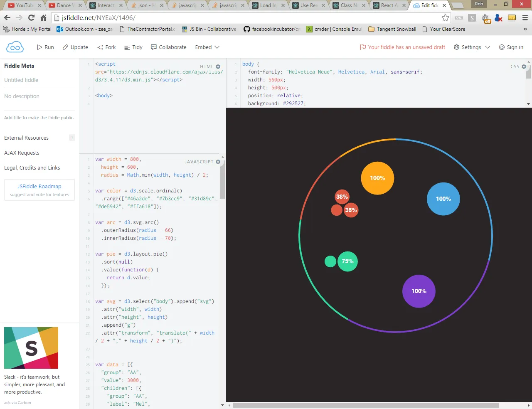The width and height of the screenshot is (532, 409).
Task: Click the Slack advertisement image
Action: coord(31,348)
